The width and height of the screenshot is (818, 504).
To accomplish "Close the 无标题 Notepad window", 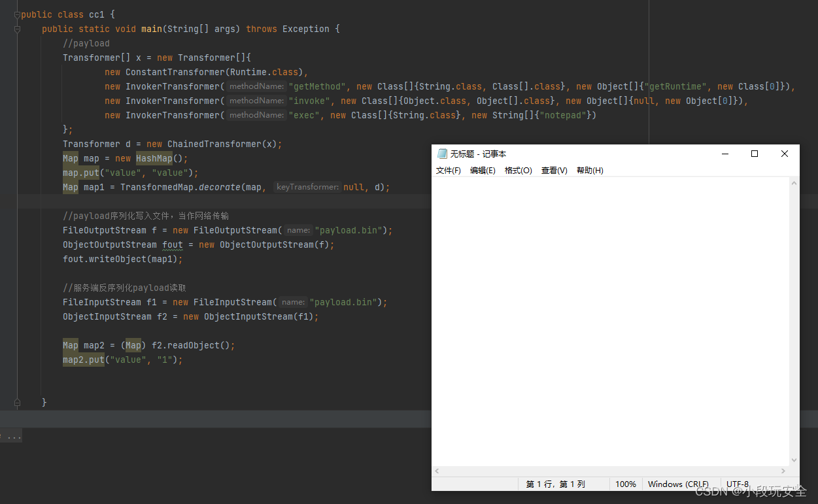I will pos(785,154).
